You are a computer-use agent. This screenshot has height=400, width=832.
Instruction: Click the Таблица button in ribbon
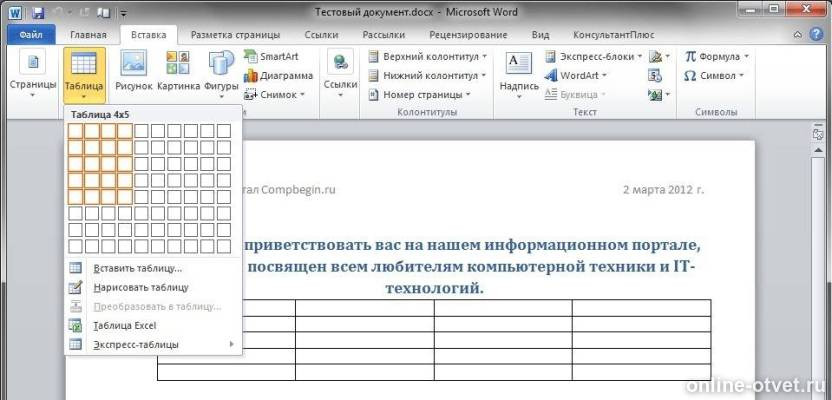(x=84, y=75)
